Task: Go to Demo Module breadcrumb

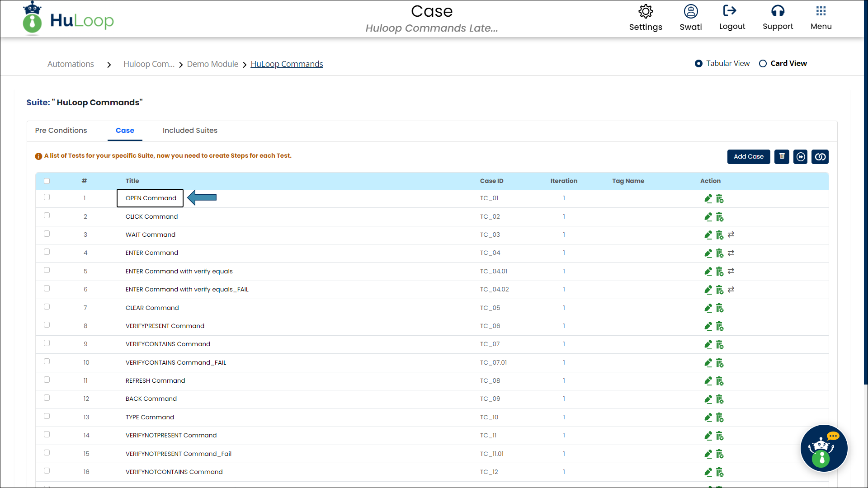Action: [212, 64]
